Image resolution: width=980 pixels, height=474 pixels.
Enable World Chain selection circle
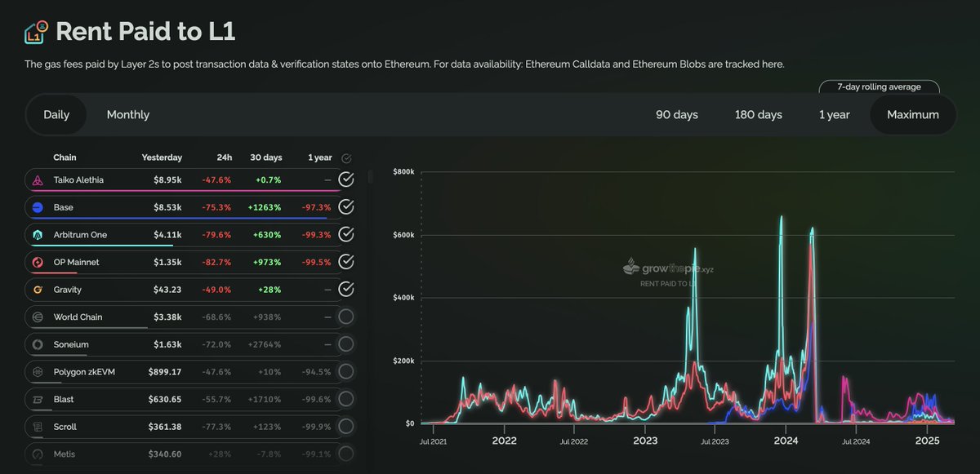(346, 317)
